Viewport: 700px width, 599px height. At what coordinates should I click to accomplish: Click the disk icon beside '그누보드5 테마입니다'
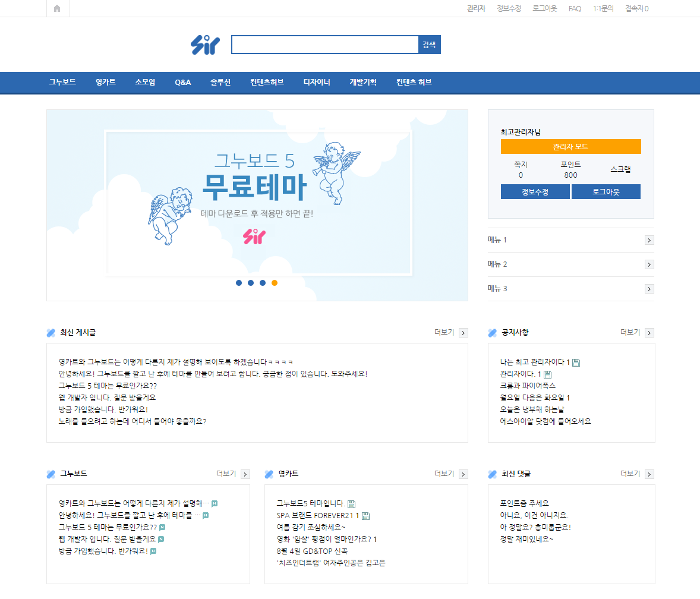click(352, 505)
